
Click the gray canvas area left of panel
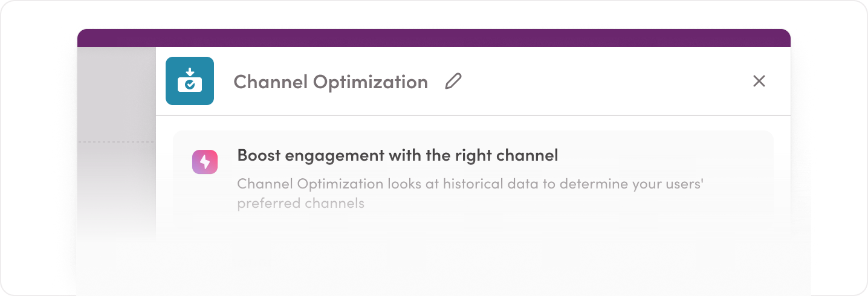[x=116, y=97]
